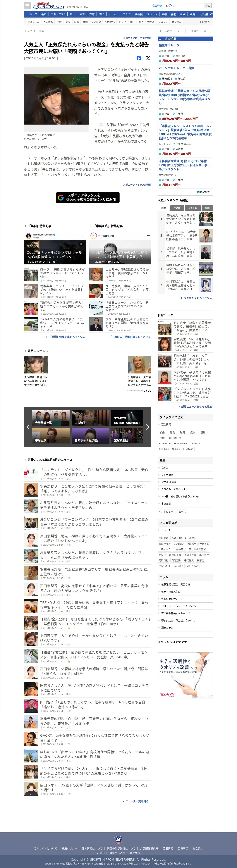The height and width of the screenshot is (868, 237).
Task: Switch to the 動画 ranking tab
Action: (207, 208)
